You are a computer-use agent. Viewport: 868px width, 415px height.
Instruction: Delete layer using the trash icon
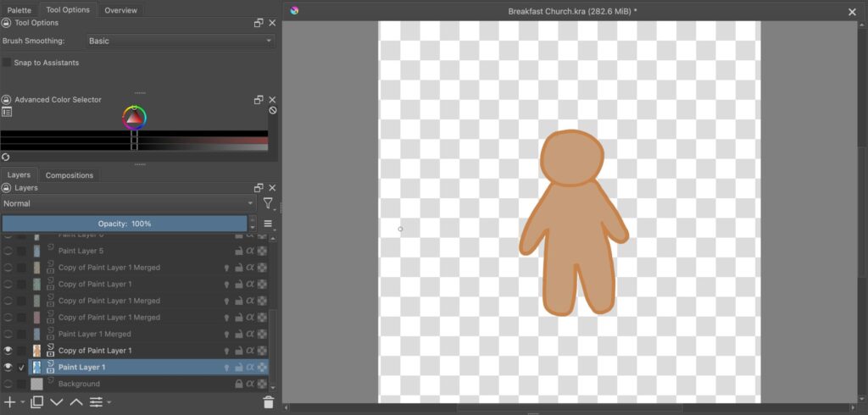(269, 402)
